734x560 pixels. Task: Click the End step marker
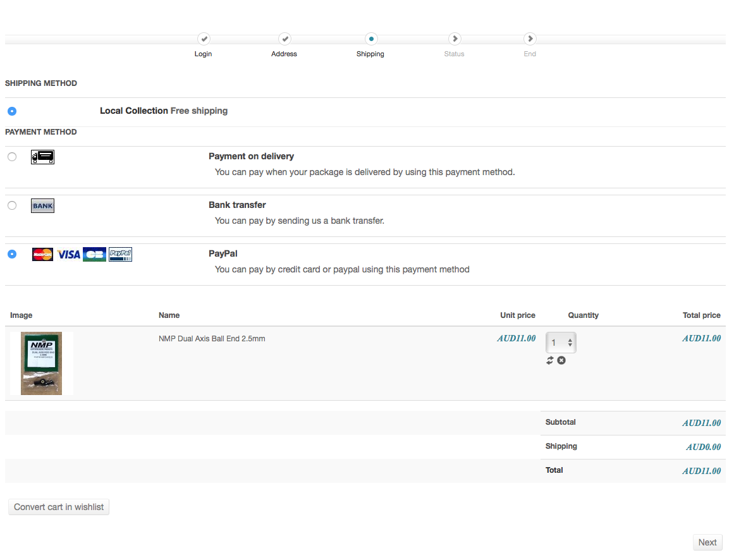pos(530,39)
